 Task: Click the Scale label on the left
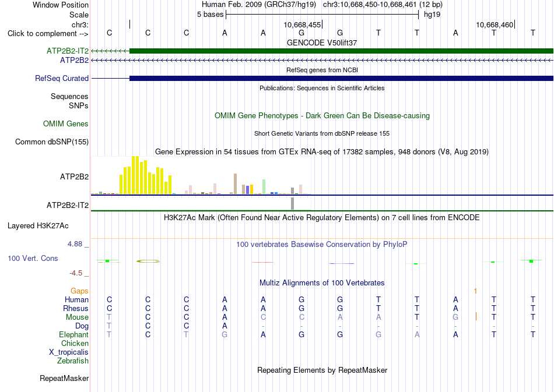click(x=79, y=15)
